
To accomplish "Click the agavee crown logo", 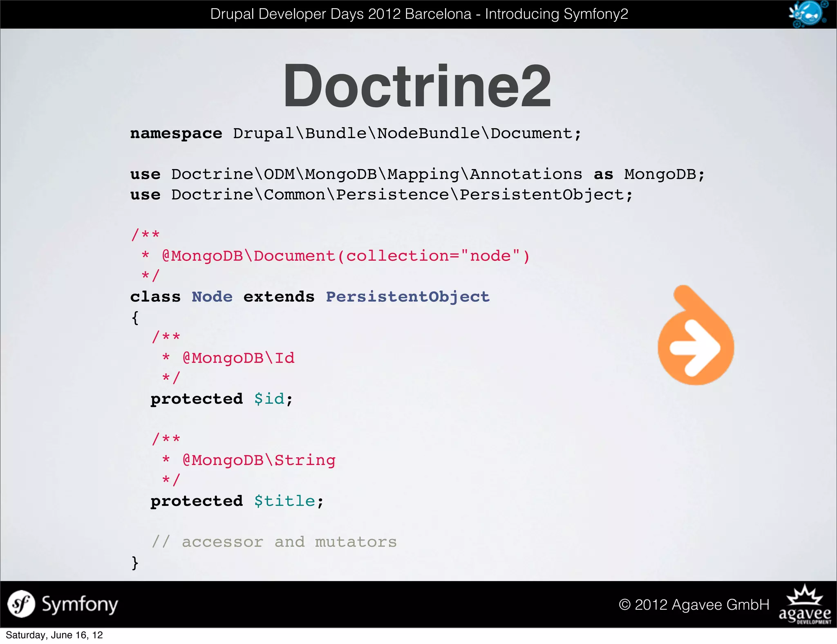I will [x=805, y=604].
